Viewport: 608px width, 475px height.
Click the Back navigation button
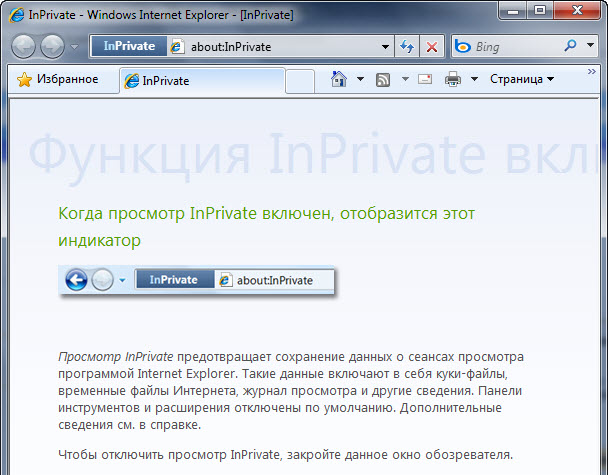(x=23, y=47)
